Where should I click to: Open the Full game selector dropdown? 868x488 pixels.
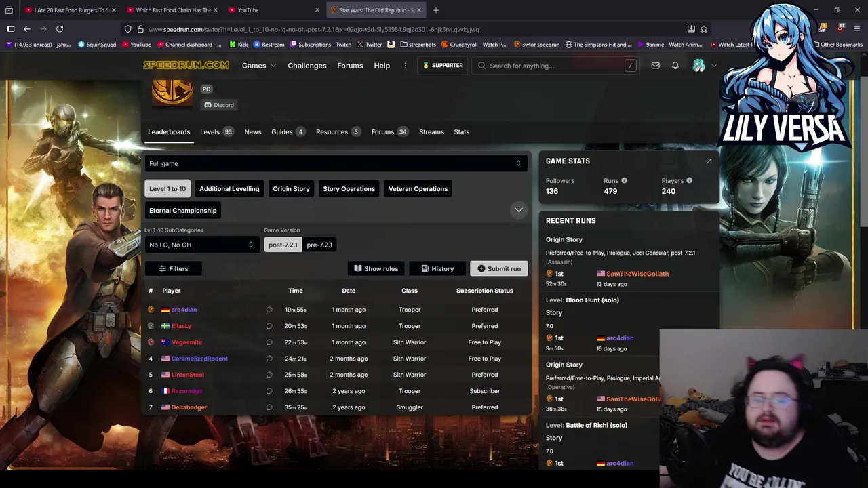[336, 163]
